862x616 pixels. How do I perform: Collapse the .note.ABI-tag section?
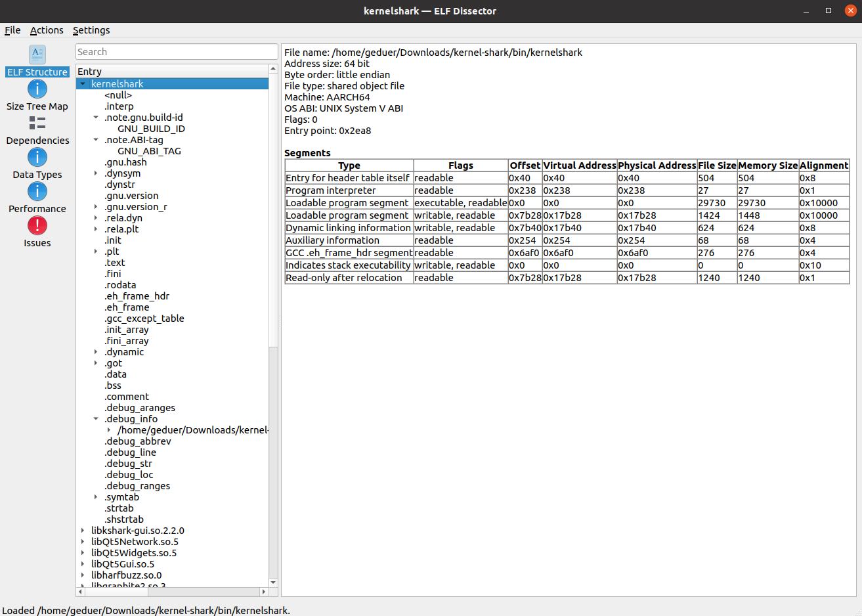point(96,140)
